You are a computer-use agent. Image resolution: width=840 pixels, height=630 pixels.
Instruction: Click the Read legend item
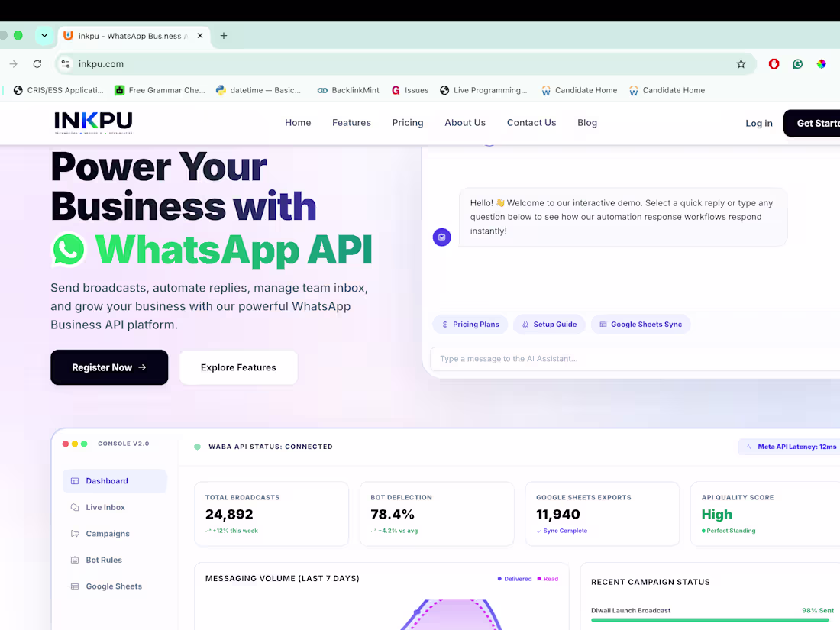[x=548, y=579]
